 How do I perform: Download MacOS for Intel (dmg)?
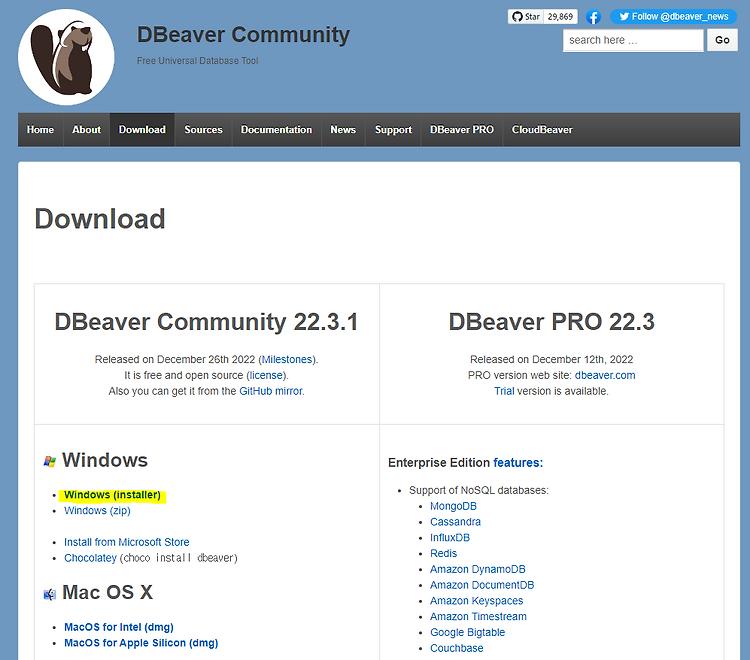point(119,627)
